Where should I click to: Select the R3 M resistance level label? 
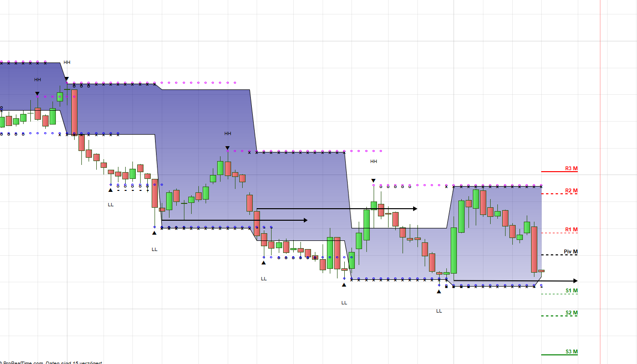coord(571,169)
